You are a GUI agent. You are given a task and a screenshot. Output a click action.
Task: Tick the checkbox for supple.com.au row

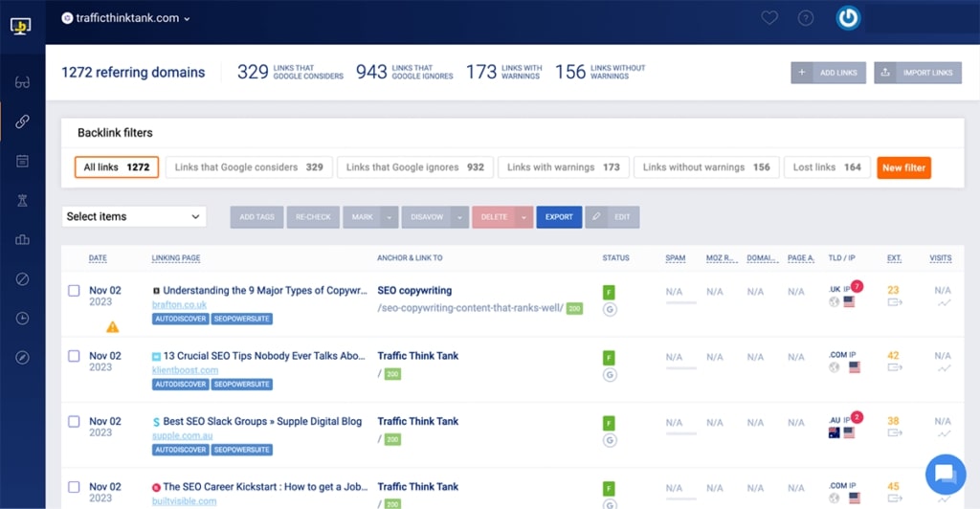74,422
